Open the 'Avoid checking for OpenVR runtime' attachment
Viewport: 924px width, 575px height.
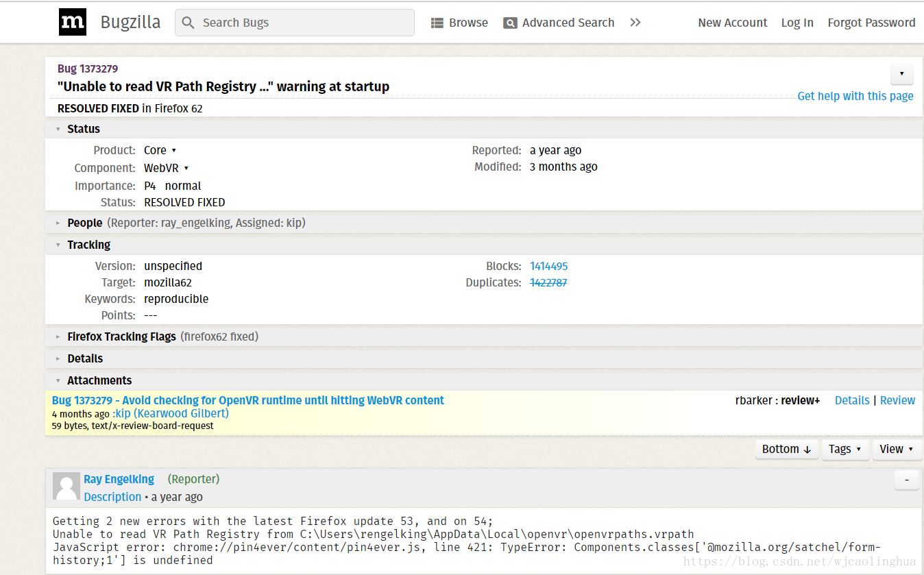pos(248,400)
